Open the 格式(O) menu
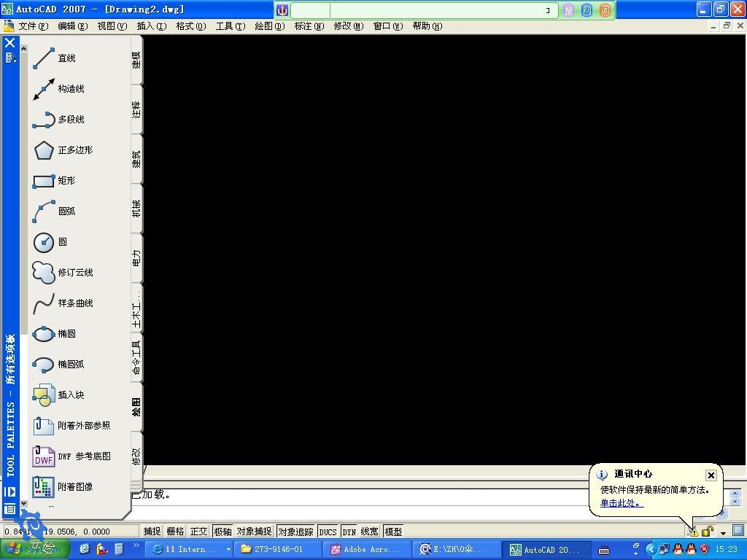Image resolution: width=747 pixels, height=560 pixels. pyautogui.click(x=191, y=26)
